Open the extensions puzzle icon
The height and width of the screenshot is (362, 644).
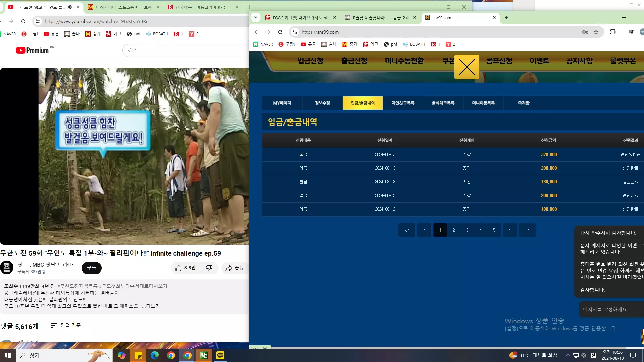pyautogui.click(x=613, y=32)
